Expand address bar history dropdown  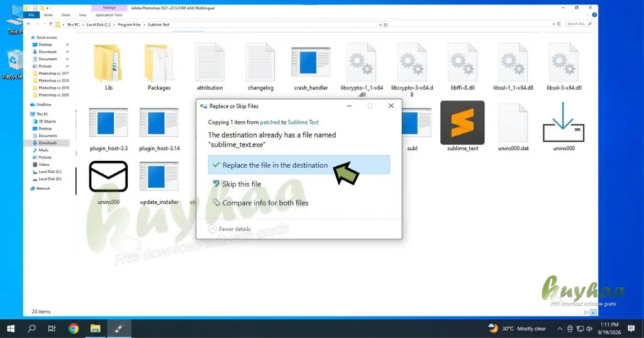[x=380, y=25]
